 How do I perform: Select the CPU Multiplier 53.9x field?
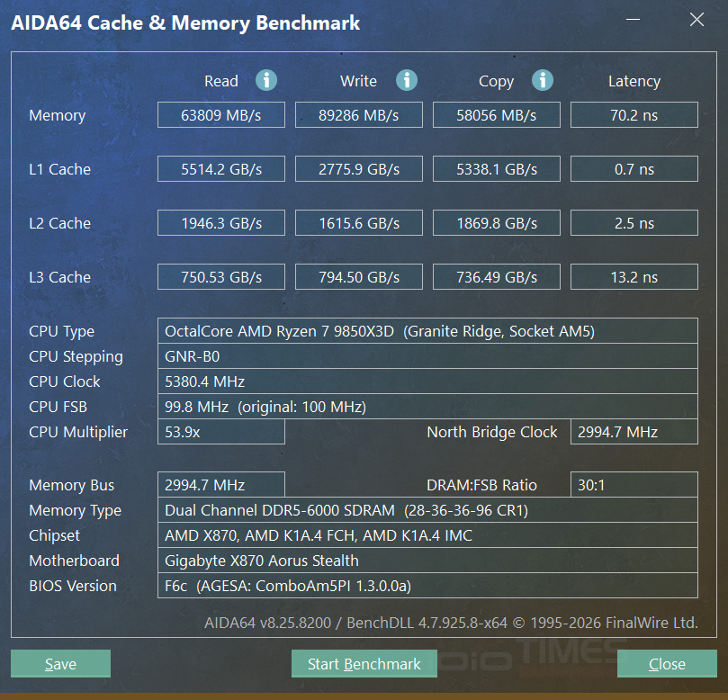220,432
